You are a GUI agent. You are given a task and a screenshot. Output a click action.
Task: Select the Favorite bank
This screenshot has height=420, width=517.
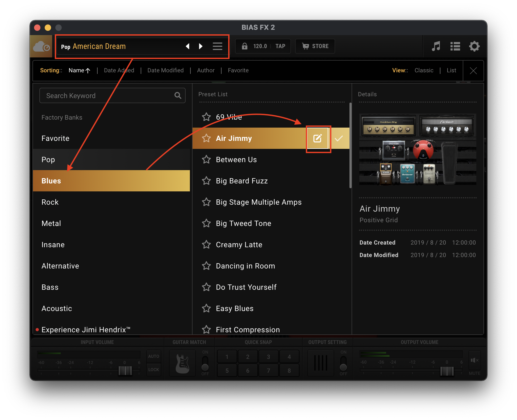[111, 138]
